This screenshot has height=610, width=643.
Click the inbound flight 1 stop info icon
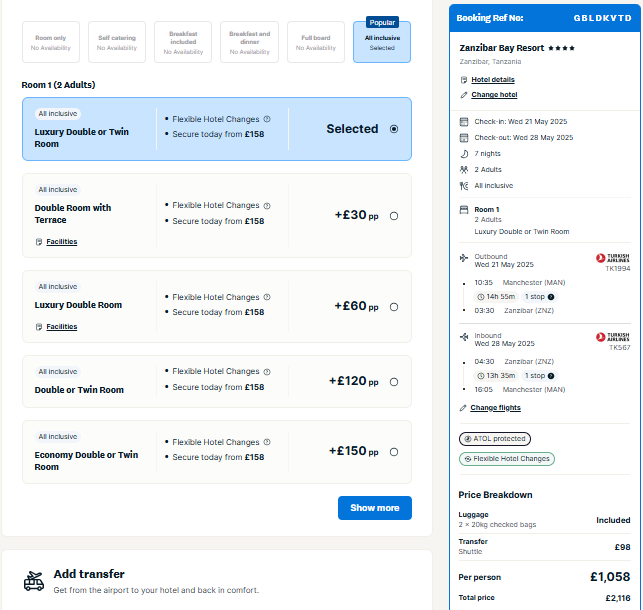click(551, 376)
